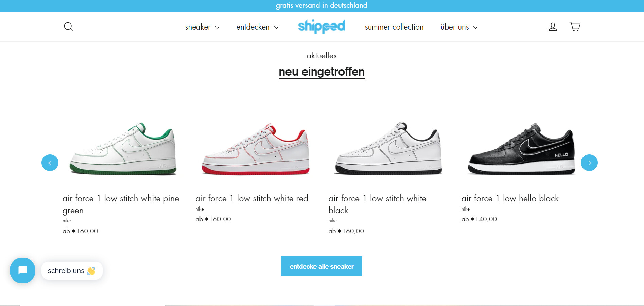Select the white red sneaker image
Screen dimensions: 644x306
pyautogui.click(x=256, y=148)
